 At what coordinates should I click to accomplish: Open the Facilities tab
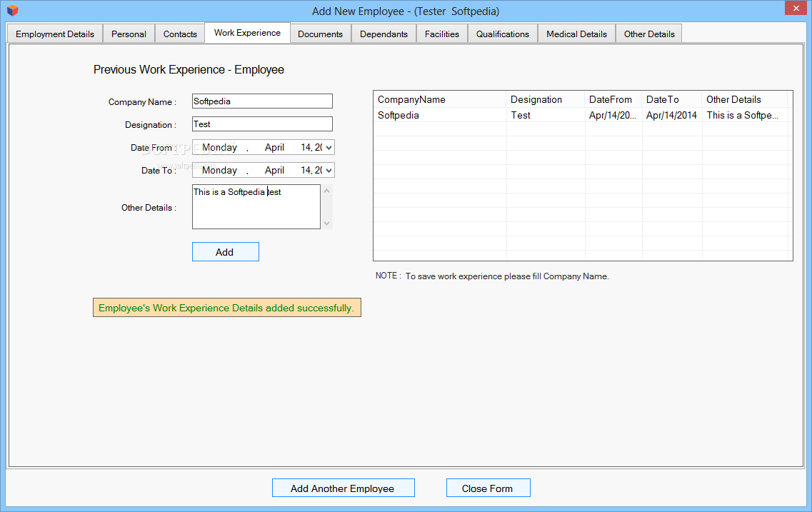pos(442,34)
